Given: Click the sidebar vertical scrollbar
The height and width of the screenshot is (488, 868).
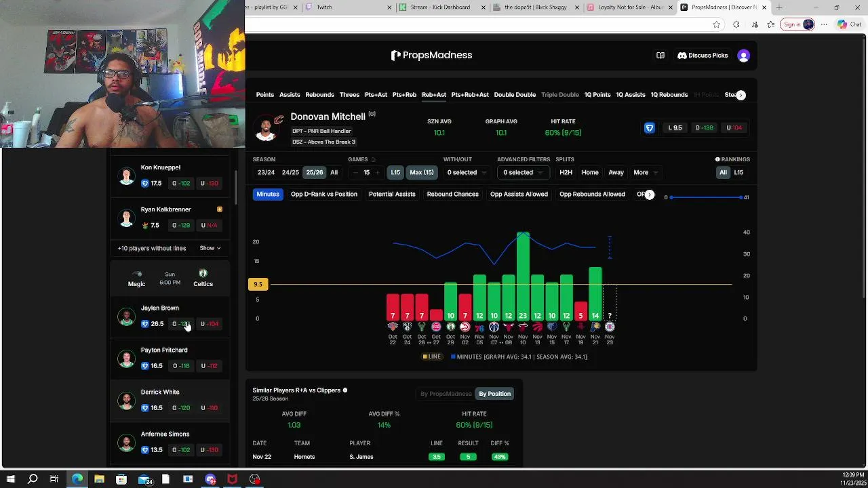Looking at the screenshot, I should (x=236, y=186).
